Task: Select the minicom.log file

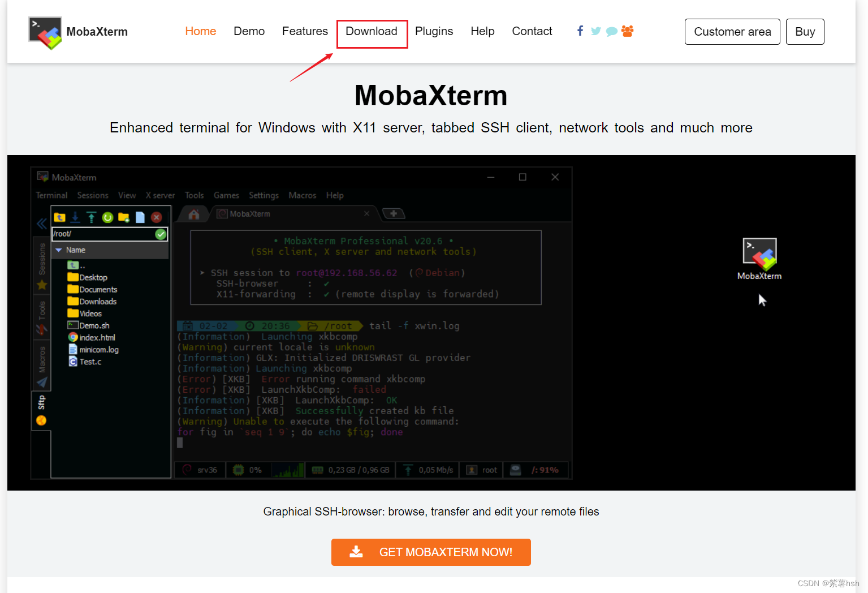Action: click(93, 350)
